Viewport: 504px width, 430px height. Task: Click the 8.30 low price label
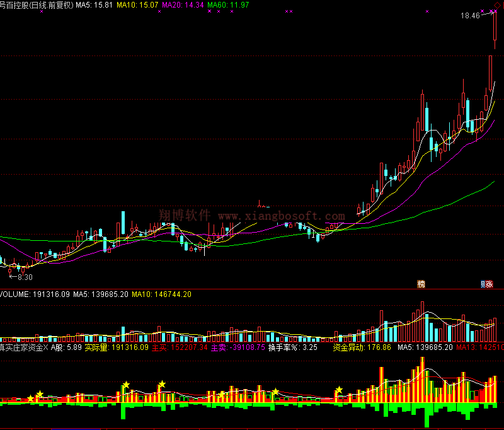pos(25,277)
